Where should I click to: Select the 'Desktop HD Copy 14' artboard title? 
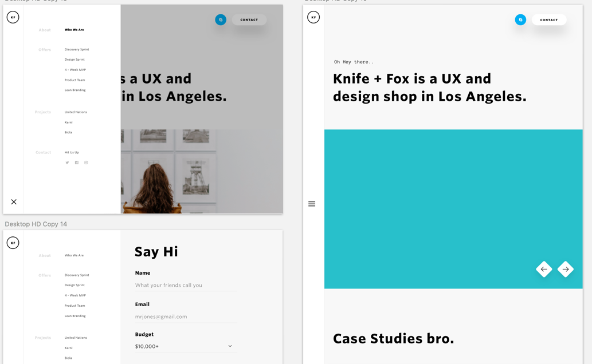pos(36,224)
